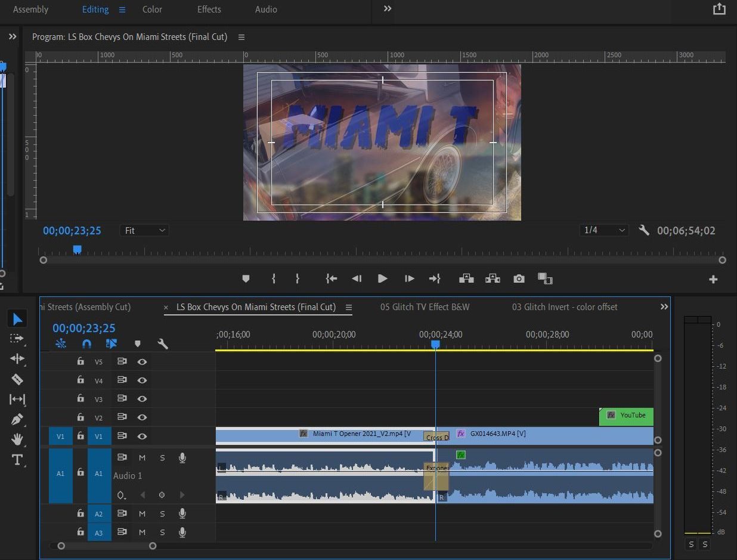The width and height of the screenshot is (737, 560).
Task: Step forward one frame
Action: 409,279
